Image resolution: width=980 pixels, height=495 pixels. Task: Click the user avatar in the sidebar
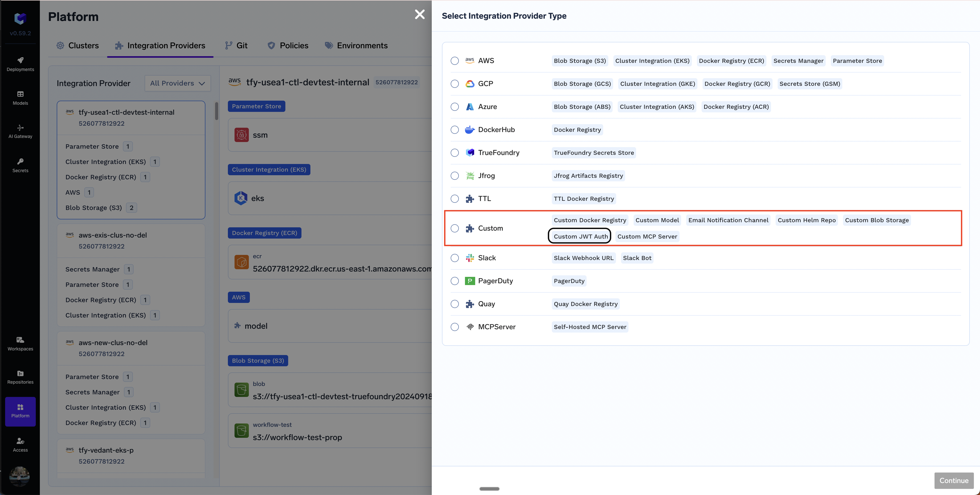[19, 476]
